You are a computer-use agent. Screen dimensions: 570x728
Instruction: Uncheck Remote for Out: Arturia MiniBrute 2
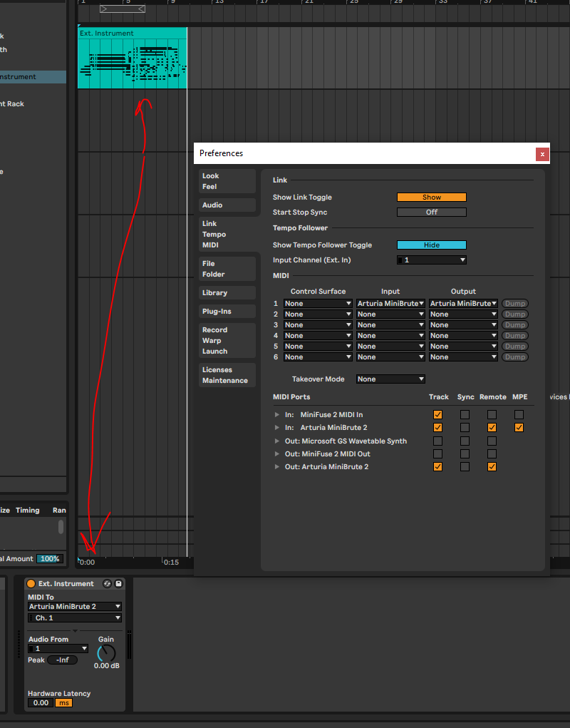point(492,467)
